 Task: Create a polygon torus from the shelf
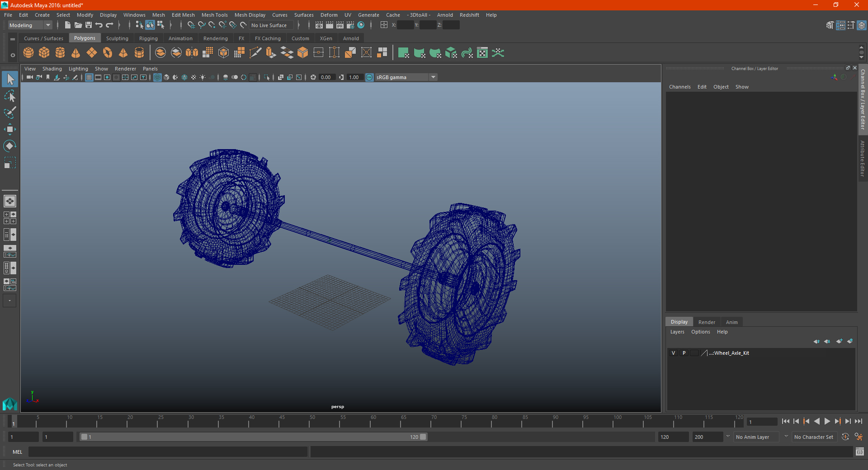[108, 53]
